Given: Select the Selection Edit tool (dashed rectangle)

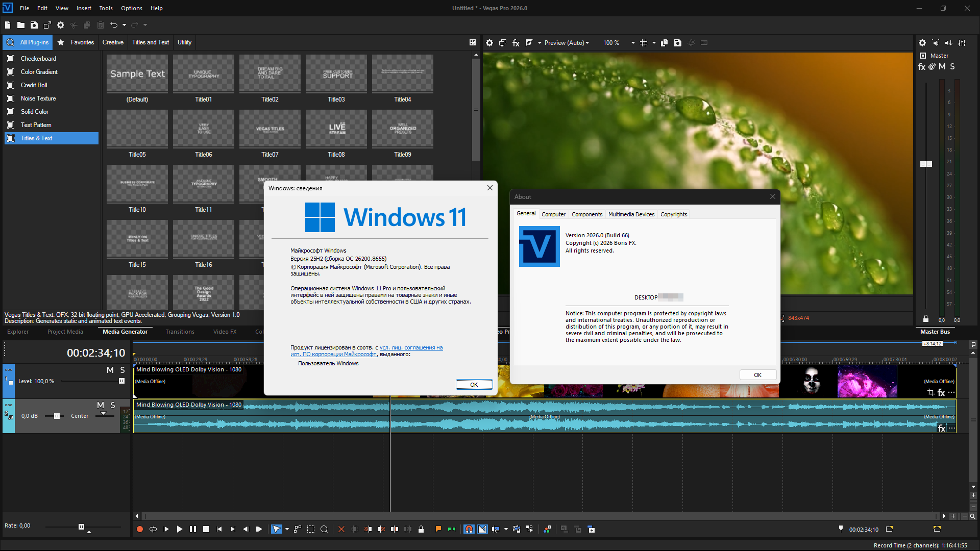Looking at the screenshot, I should pos(311,530).
